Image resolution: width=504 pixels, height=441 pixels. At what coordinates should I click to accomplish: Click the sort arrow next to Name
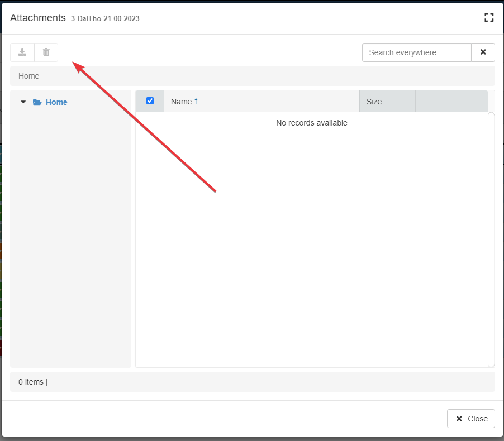click(x=196, y=102)
